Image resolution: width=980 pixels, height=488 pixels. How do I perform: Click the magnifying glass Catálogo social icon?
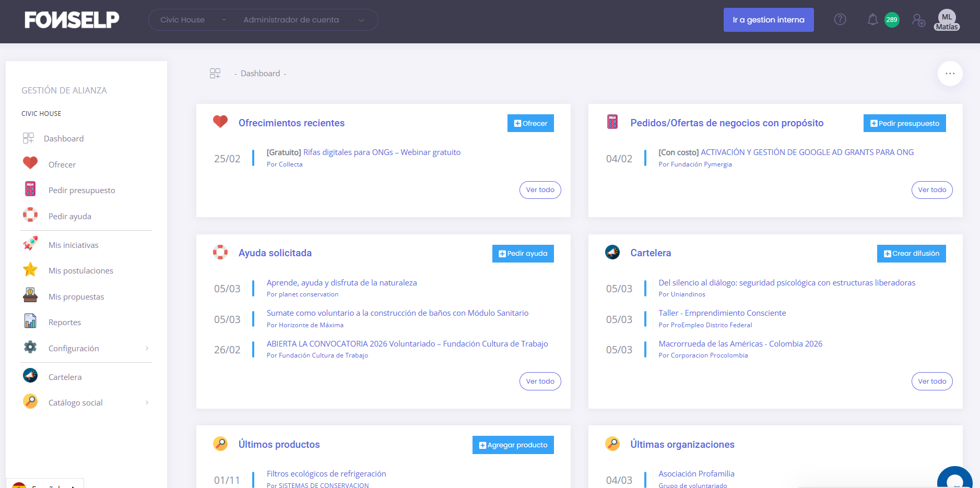[x=30, y=402]
